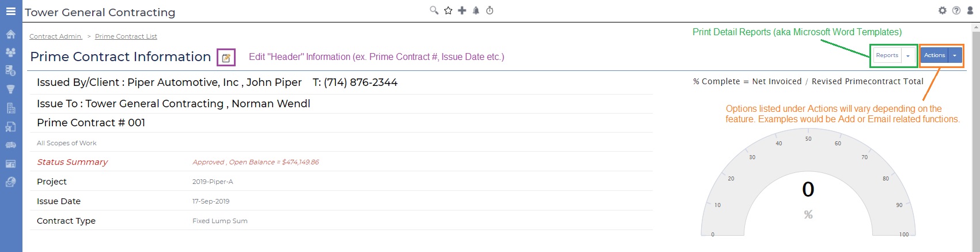Open the user profile icon
Screen dimensions: 980x252
pos(970,10)
